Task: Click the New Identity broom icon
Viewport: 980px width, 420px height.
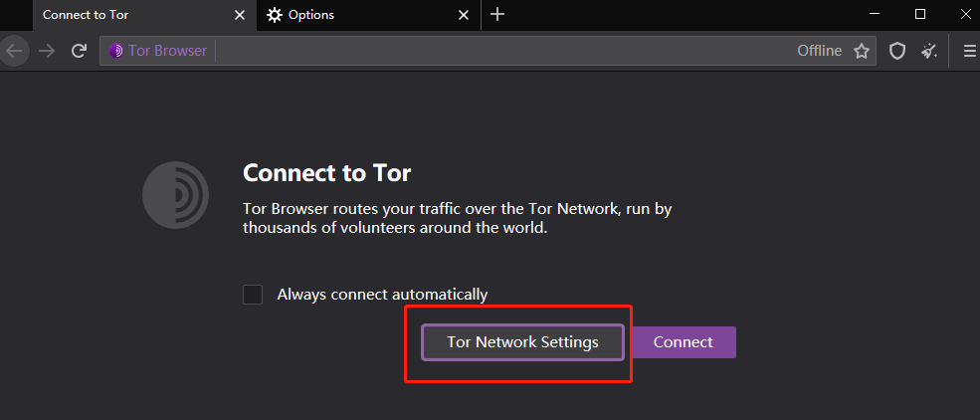Action: [x=929, y=51]
